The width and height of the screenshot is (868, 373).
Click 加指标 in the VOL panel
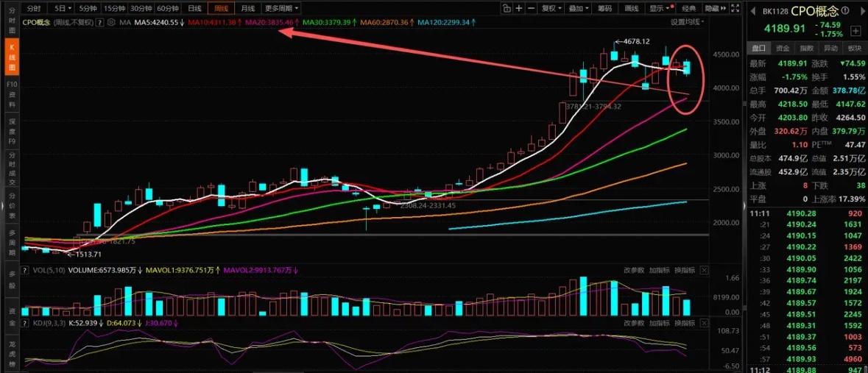pos(660,271)
